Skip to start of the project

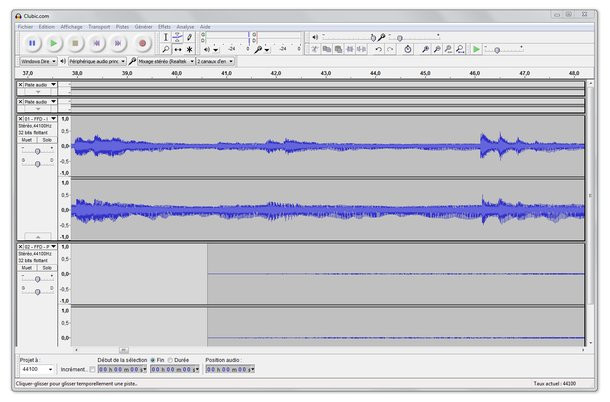point(98,43)
